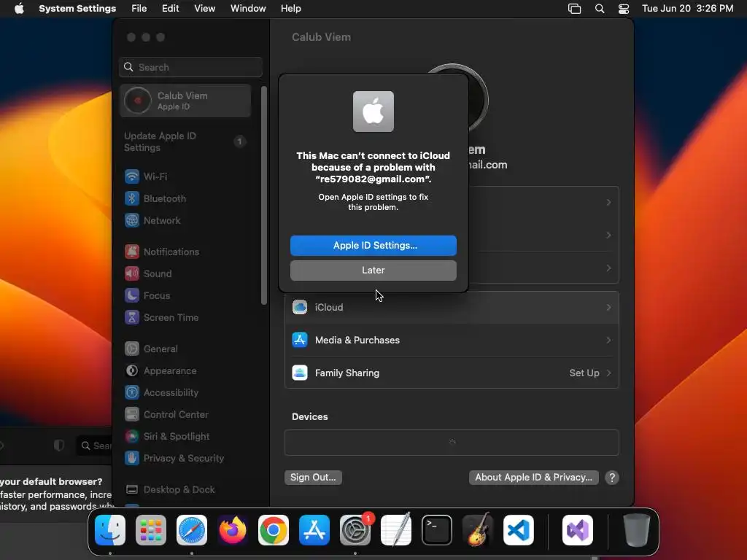Launch Safari from the Dock
Screen dimensions: 747x560
click(x=192, y=530)
